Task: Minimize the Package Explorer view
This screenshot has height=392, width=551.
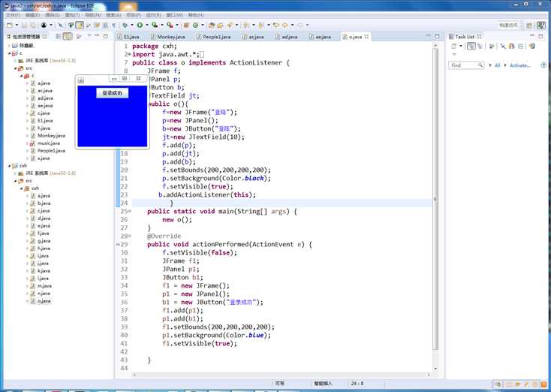Action: [97, 36]
